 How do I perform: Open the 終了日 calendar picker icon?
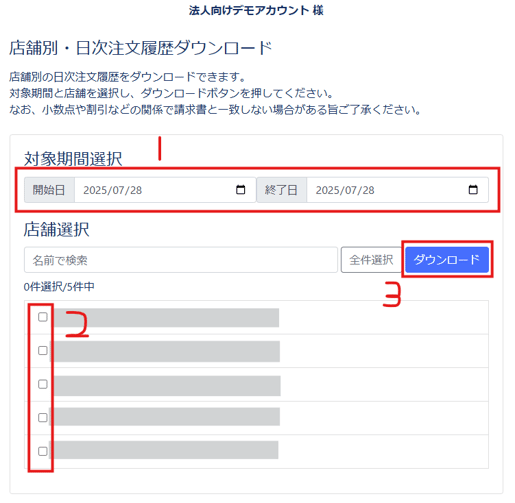[x=473, y=190]
